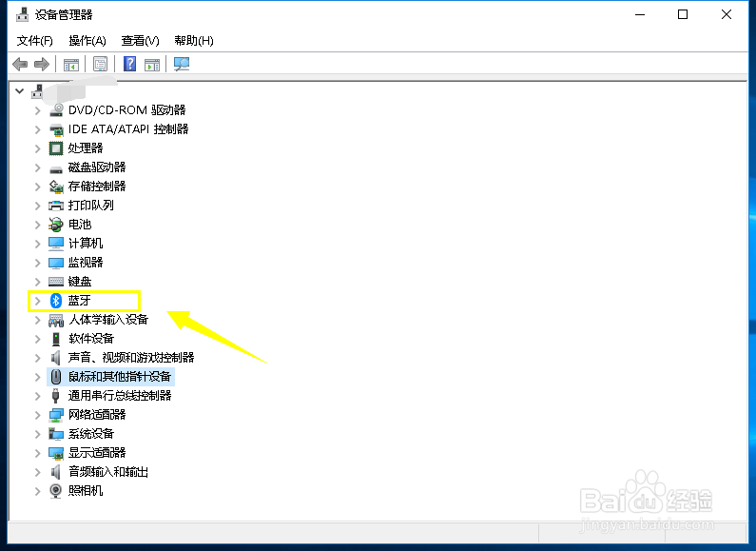Expand the 键盘 category chevron

coord(38,282)
